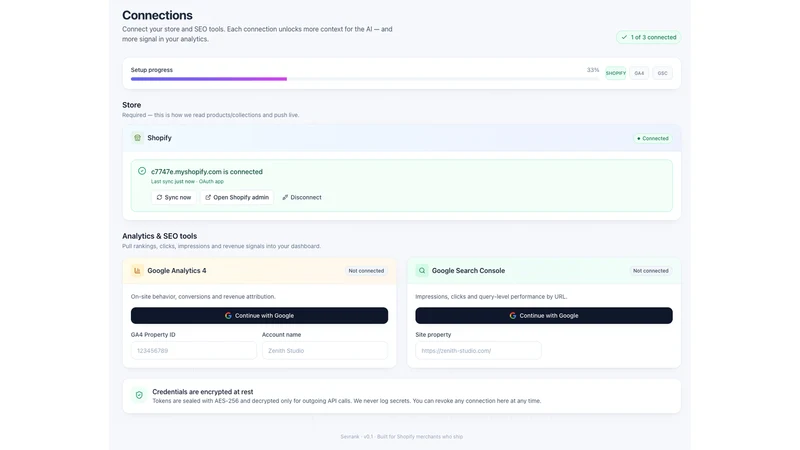Click the green check circle beside myshopify.com
The height and width of the screenshot is (450, 800).
tap(142, 171)
